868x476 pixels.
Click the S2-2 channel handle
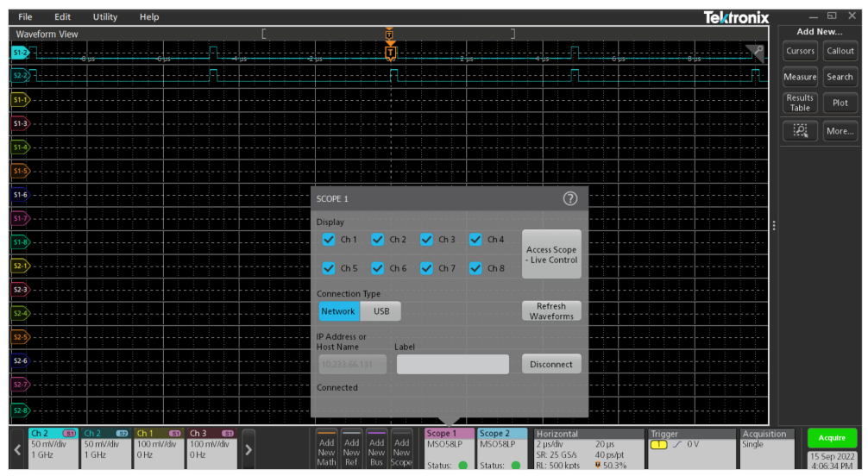[x=21, y=75]
